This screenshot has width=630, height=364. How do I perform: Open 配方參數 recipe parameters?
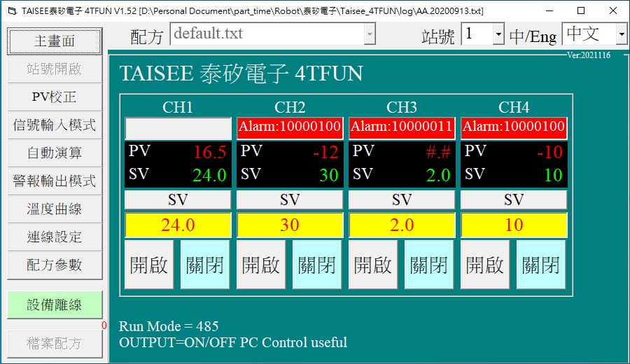pos(54,265)
